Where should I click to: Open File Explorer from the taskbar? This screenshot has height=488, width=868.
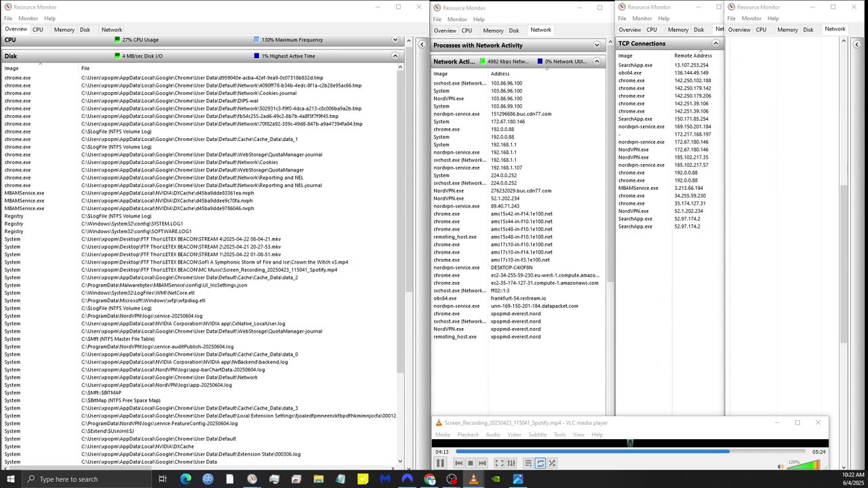318,479
